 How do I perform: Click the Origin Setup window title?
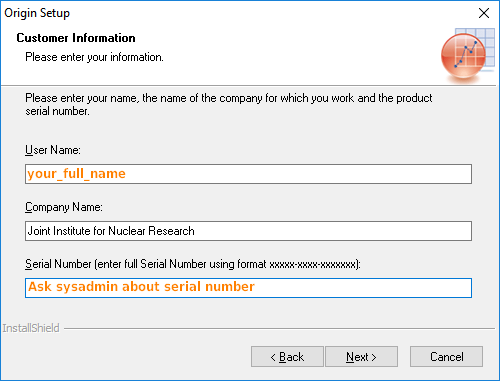[x=37, y=13]
